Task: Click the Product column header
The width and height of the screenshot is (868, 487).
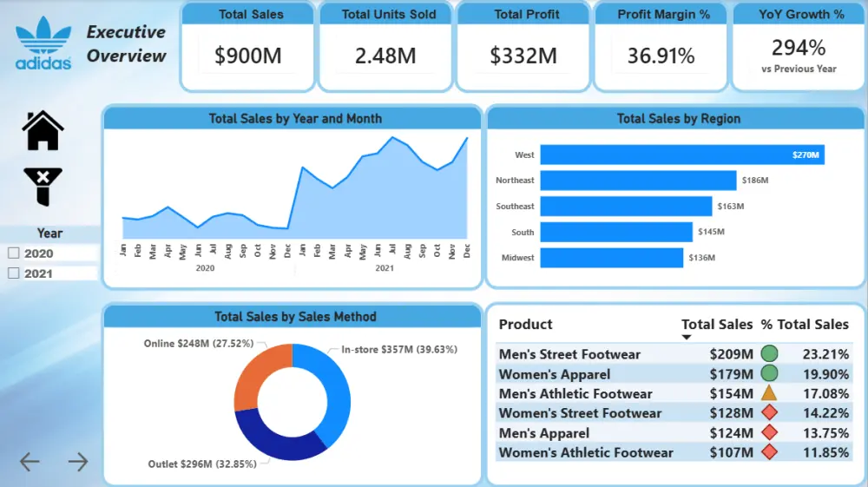Action: tap(525, 325)
